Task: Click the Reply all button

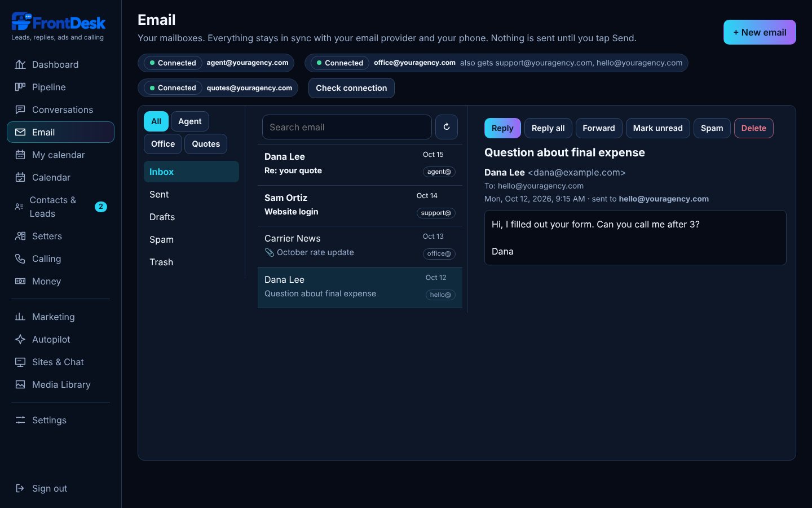Action: (x=548, y=128)
